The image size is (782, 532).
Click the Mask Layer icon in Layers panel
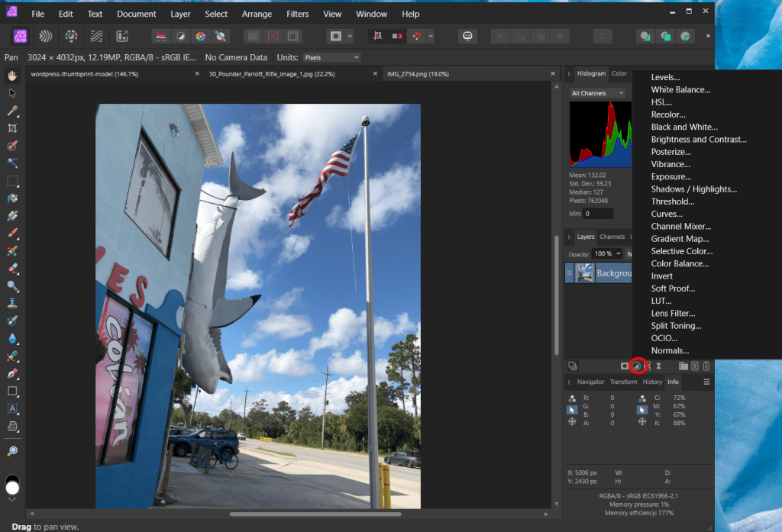pos(624,366)
